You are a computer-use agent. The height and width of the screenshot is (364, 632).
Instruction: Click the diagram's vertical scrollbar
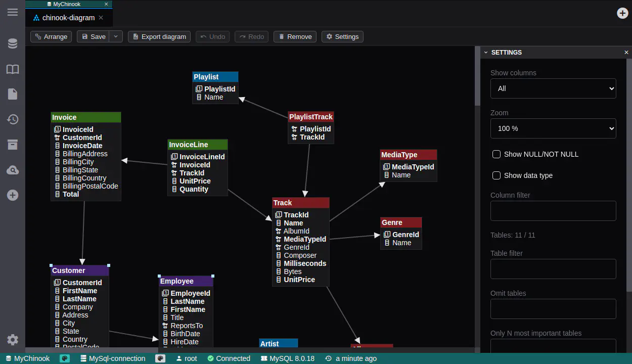click(477, 76)
